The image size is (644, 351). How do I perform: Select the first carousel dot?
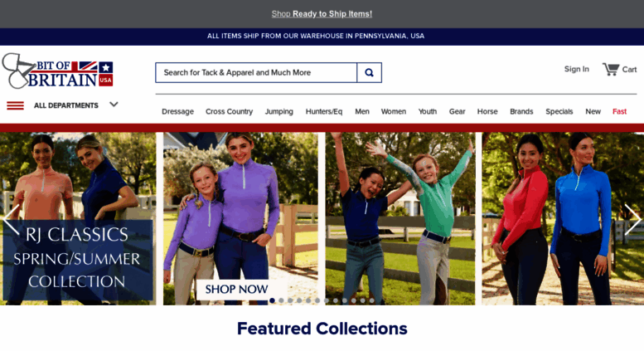[x=272, y=300]
